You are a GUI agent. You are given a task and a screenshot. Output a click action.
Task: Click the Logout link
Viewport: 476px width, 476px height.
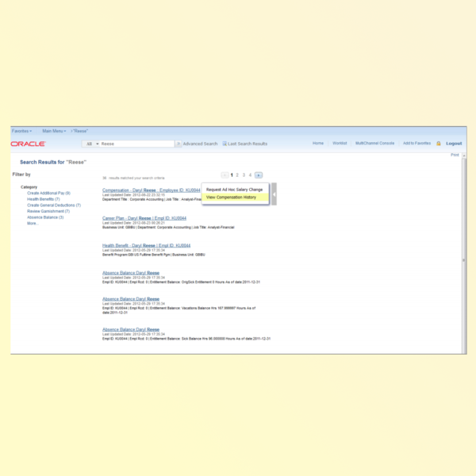click(454, 144)
